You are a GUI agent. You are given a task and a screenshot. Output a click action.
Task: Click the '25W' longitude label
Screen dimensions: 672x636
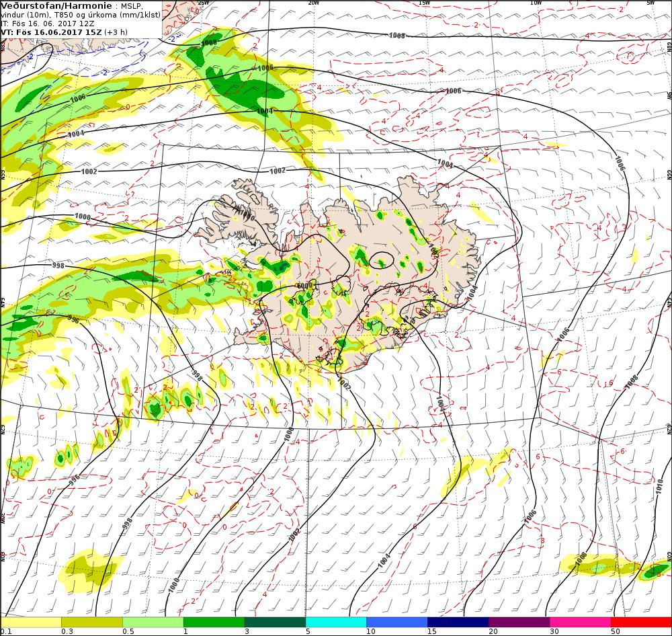pos(204,3)
